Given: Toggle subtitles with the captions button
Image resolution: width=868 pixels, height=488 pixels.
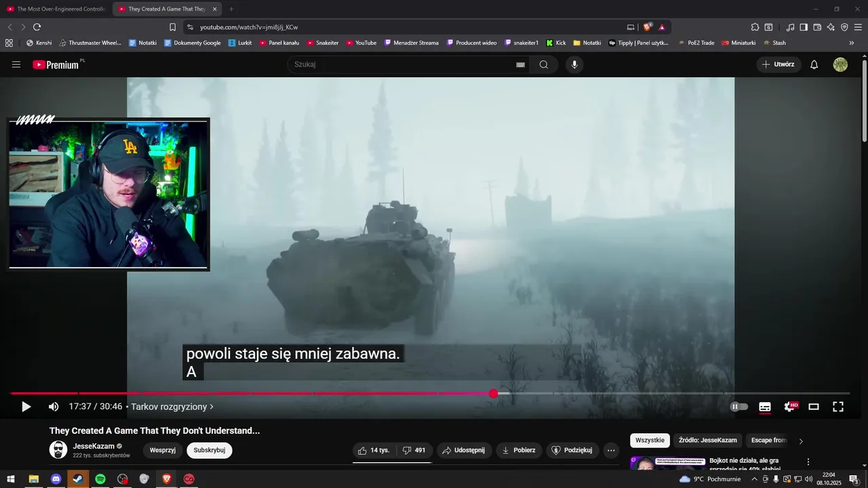Looking at the screenshot, I should pyautogui.click(x=765, y=407).
